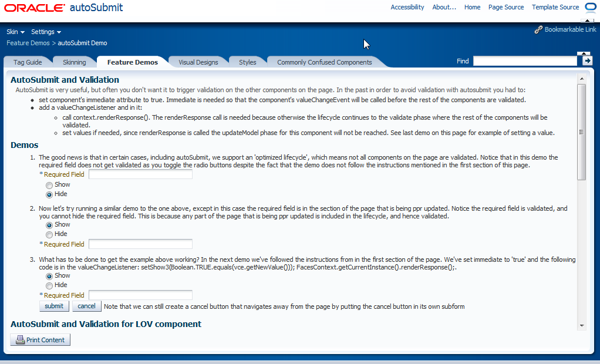Collapse header using arrow below top links

[587, 21]
